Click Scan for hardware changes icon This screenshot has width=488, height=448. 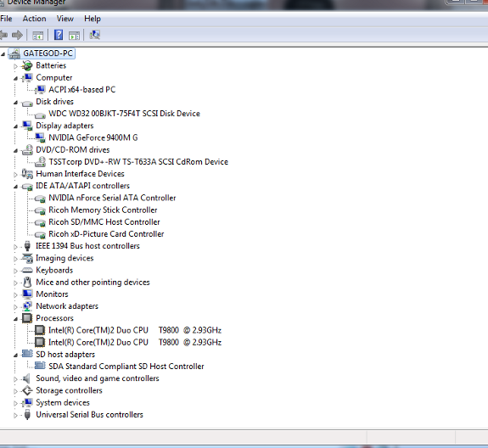tap(95, 35)
